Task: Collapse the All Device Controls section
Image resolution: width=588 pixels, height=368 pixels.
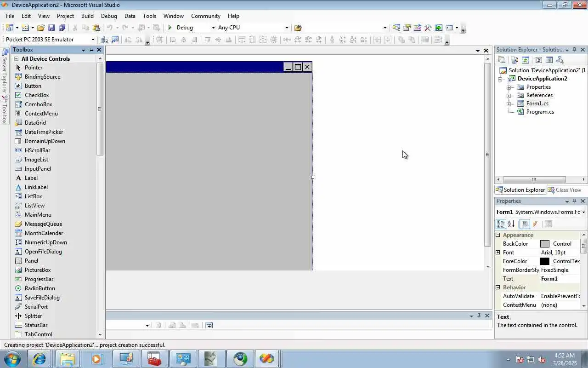Action: 16,59
